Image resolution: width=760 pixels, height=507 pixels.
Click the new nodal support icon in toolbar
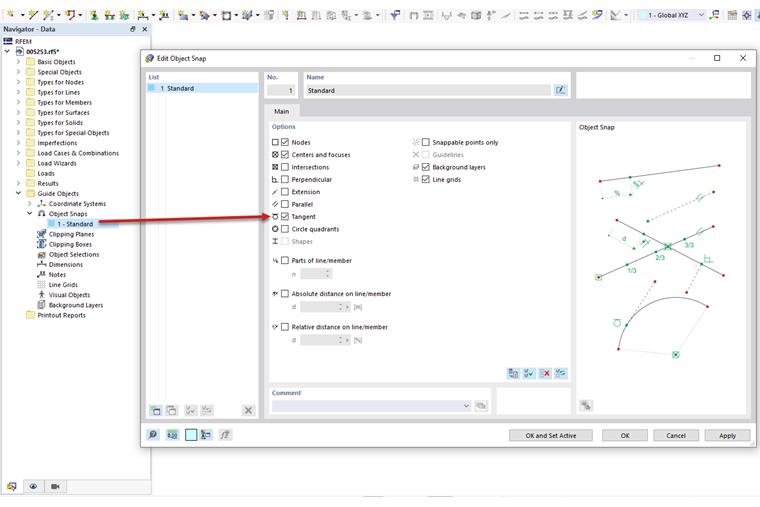click(95, 16)
